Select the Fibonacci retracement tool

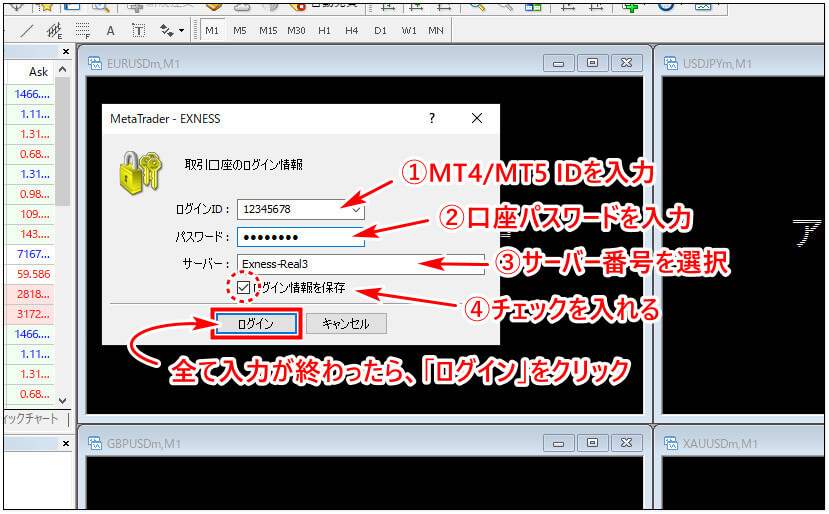coord(82,31)
